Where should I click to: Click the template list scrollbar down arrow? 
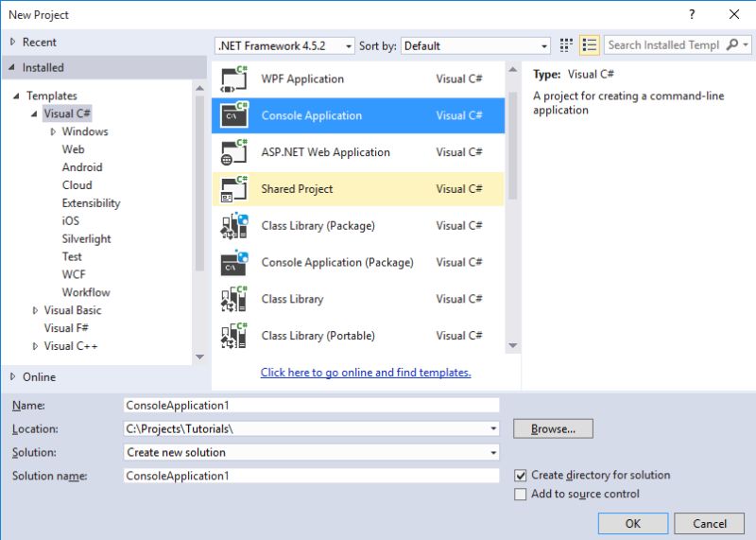513,345
